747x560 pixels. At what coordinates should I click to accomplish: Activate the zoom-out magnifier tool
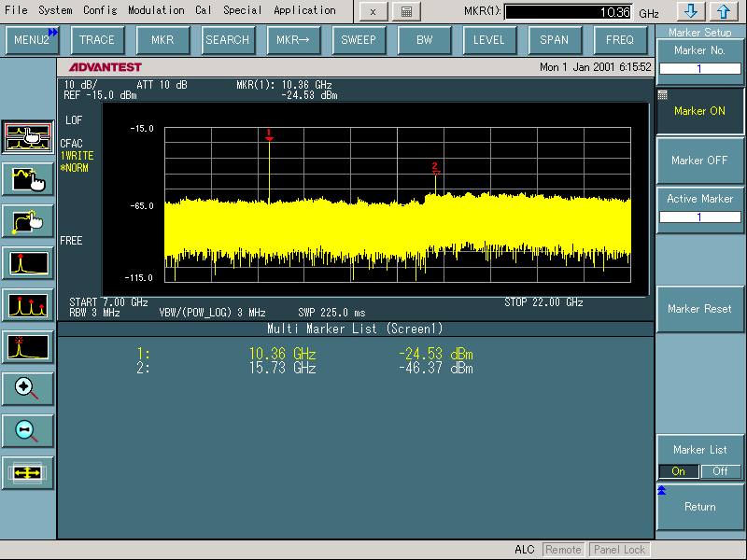[26, 429]
